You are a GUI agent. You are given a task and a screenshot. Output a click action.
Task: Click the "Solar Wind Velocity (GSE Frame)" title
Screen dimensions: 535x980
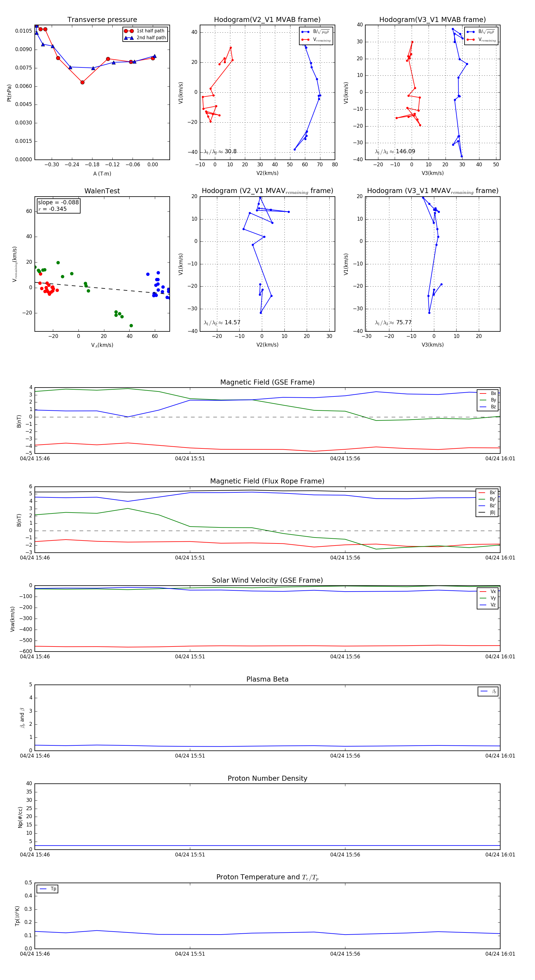(x=267, y=580)
